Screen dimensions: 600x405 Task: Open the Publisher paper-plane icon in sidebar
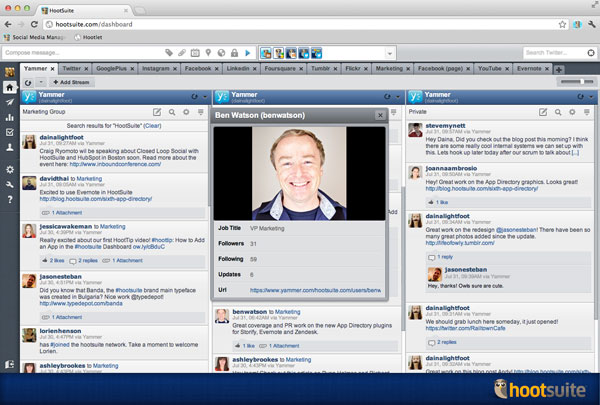point(10,102)
